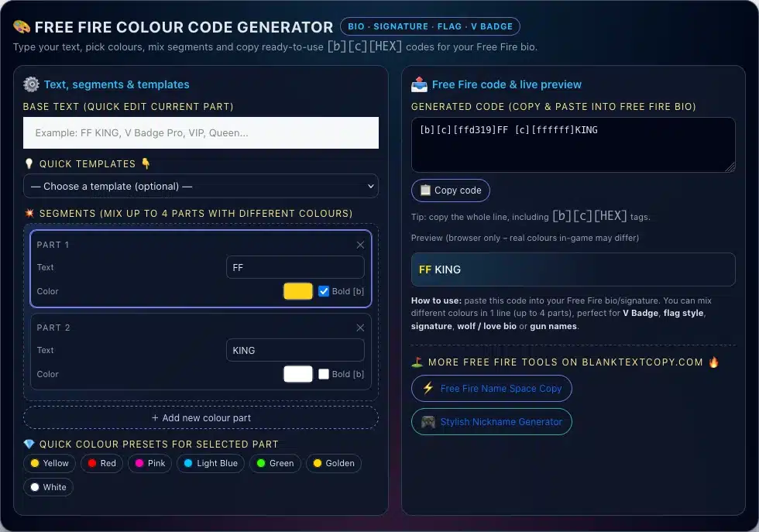Click the clipboard icon on Copy code
759x532 pixels.
coord(425,190)
